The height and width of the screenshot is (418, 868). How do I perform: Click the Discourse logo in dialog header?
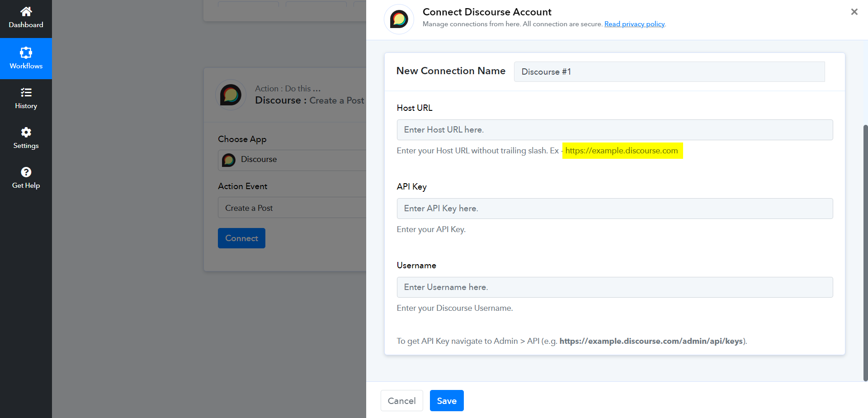tap(399, 19)
